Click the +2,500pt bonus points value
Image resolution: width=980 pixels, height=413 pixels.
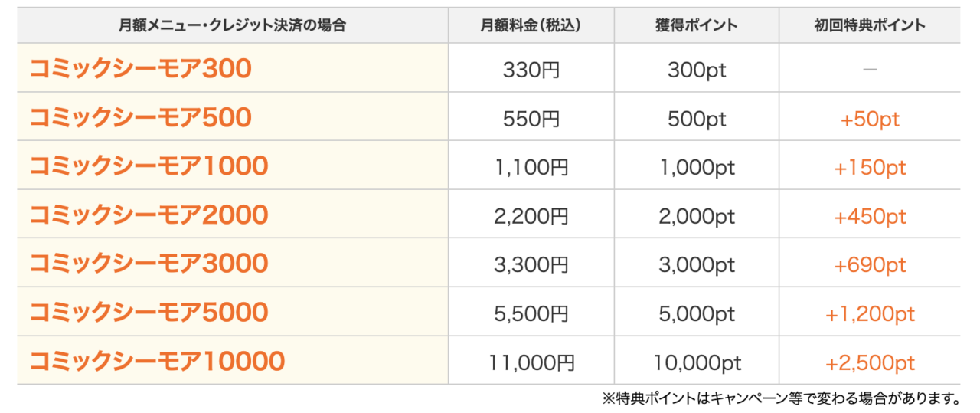click(870, 362)
